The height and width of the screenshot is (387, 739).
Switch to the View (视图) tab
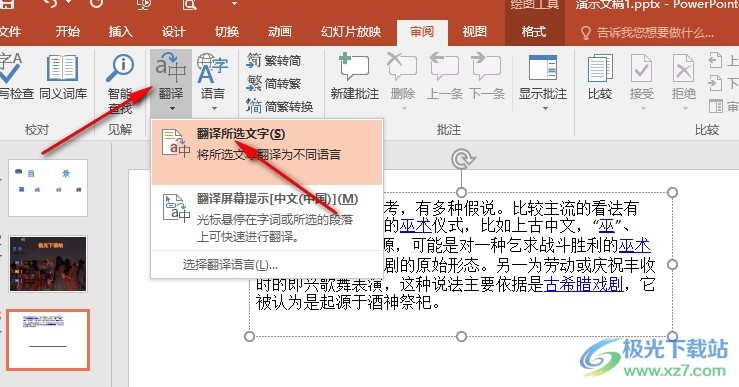[474, 32]
